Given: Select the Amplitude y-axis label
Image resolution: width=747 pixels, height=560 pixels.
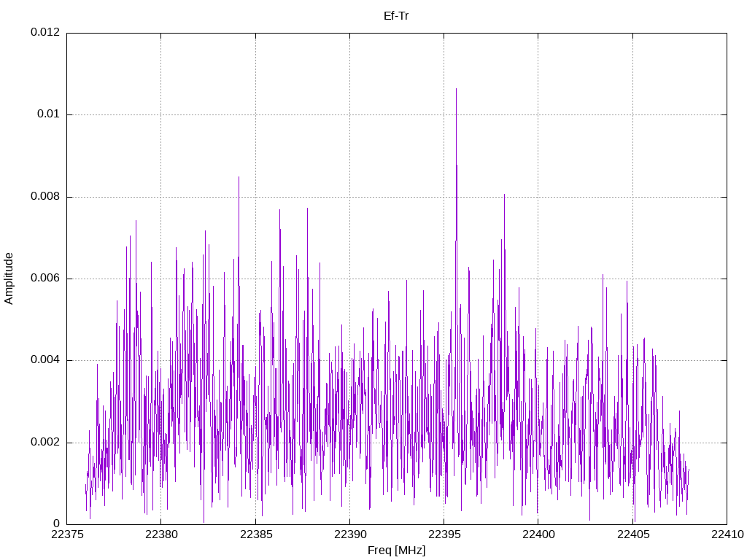Looking at the screenshot, I should [x=9, y=279].
